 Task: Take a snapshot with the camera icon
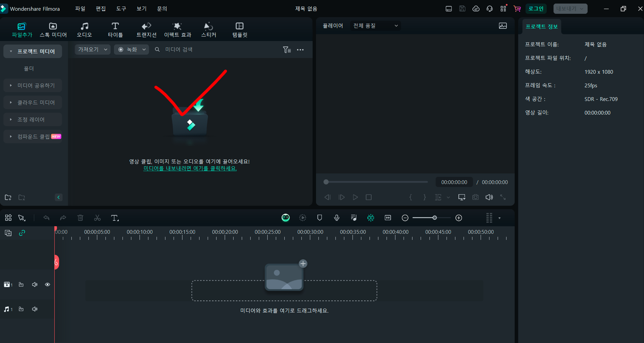475,197
